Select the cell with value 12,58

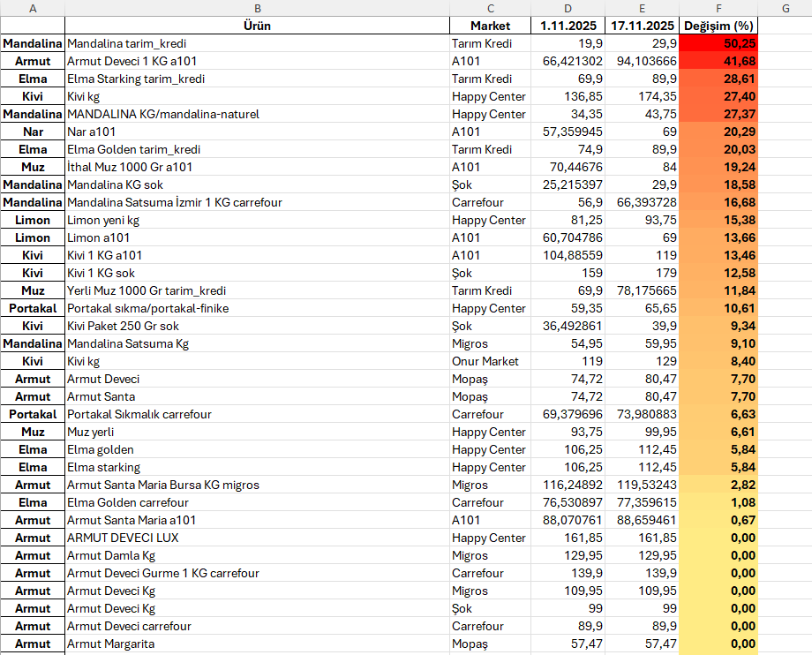(x=718, y=273)
